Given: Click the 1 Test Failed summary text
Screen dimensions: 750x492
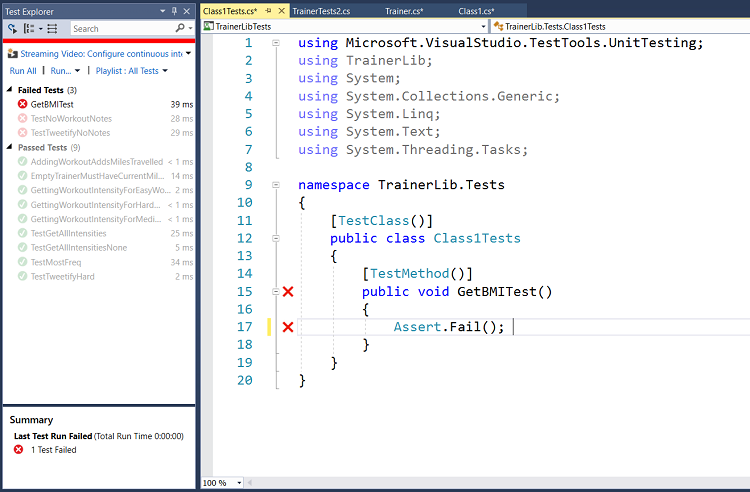Looking at the screenshot, I should (x=54, y=449).
